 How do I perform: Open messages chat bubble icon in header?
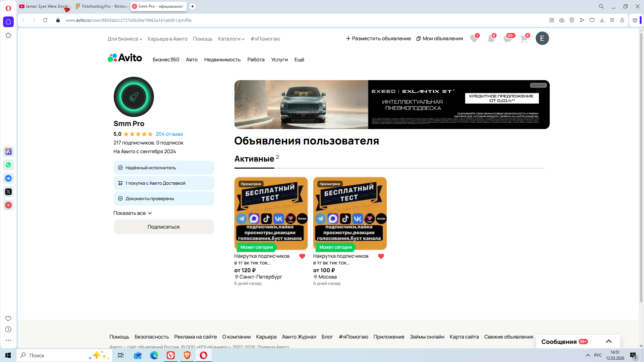[507, 39]
